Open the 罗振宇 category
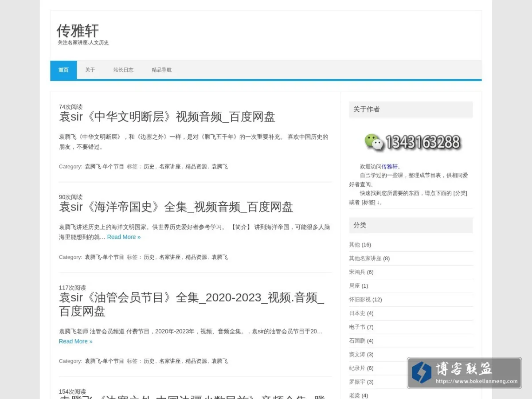This screenshot has height=399, width=532. (357, 382)
